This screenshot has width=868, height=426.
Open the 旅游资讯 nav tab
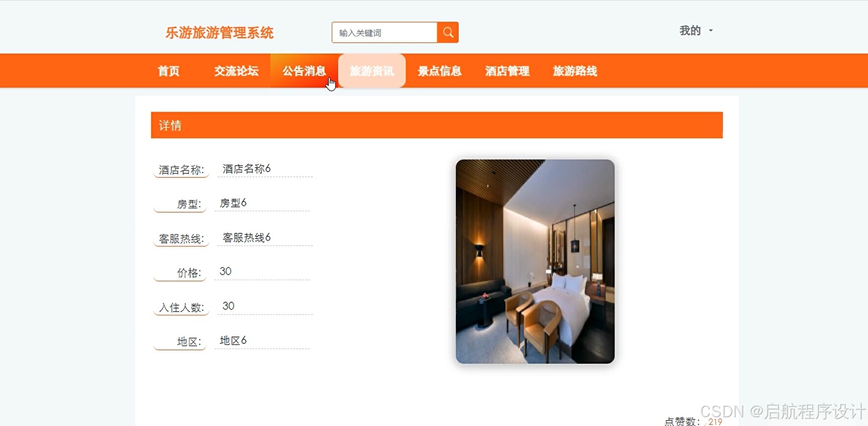tap(372, 71)
